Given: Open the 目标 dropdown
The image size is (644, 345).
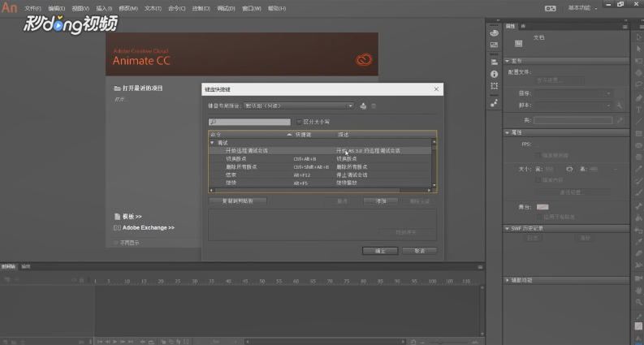Looking at the screenshot, I should coord(573,93).
